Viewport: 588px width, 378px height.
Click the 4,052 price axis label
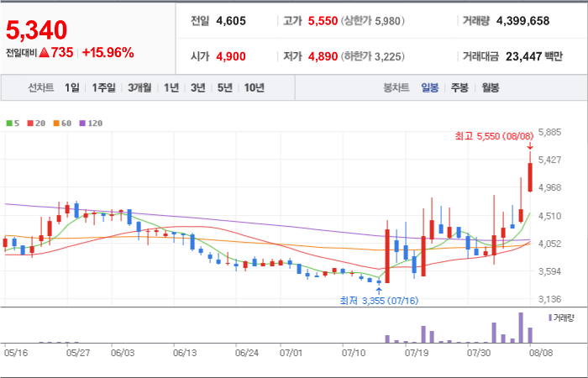tap(549, 244)
